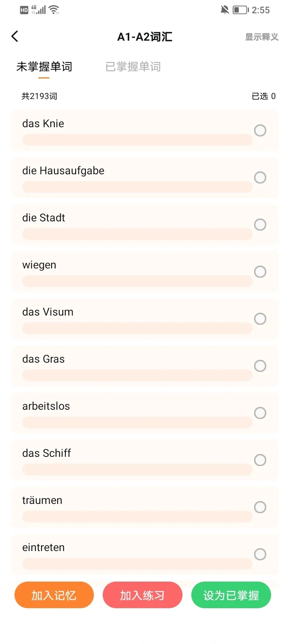290x644 pixels.
Task: Tap the muted notification bell icon
Action: [x=225, y=10]
